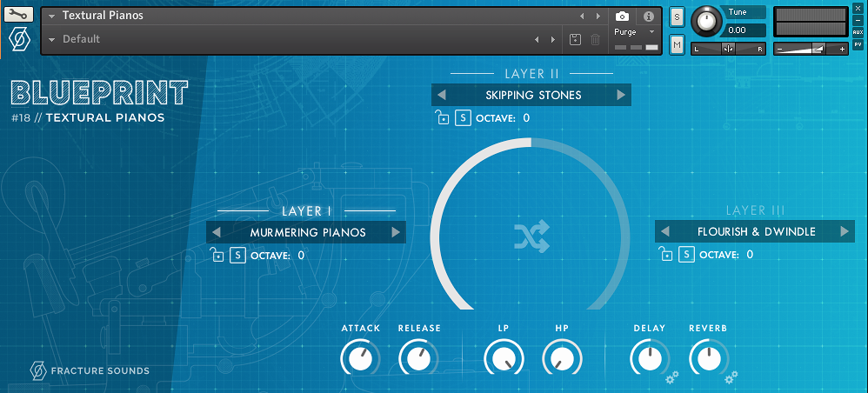This screenshot has width=868, height=393.
Task: Adjust the LP filter knob
Action: (504, 359)
